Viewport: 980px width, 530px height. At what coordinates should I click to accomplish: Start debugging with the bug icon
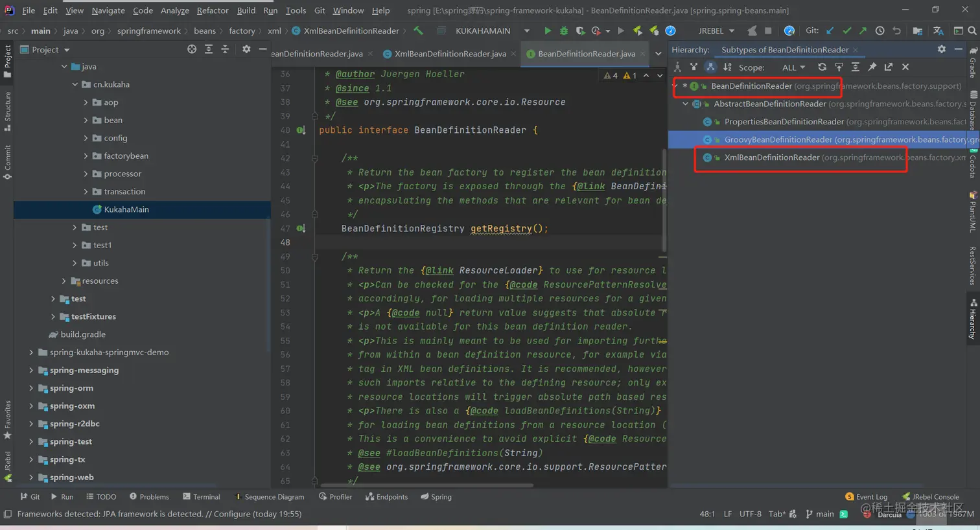(x=564, y=30)
